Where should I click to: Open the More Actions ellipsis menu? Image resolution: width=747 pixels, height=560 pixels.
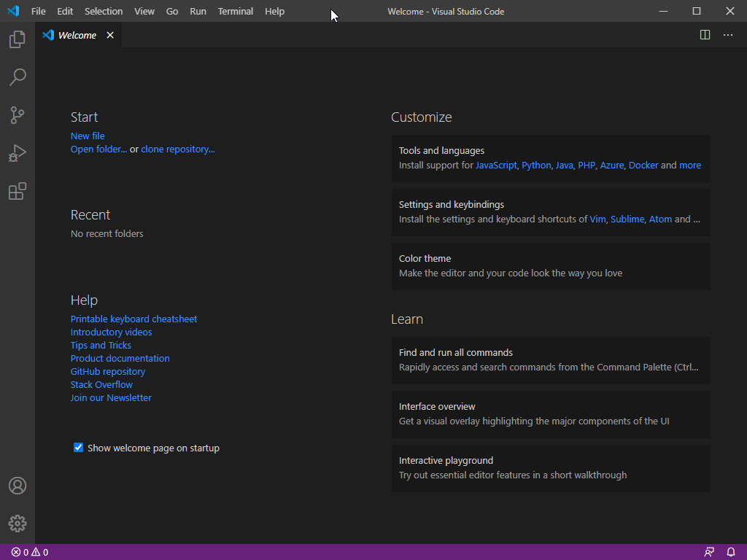tap(728, 35)
